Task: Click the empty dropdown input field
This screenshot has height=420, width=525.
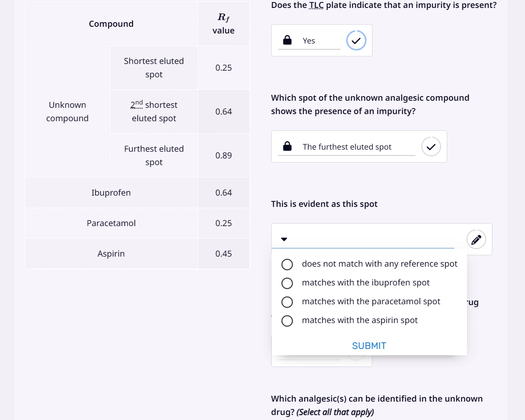Action: coord(363,239)
